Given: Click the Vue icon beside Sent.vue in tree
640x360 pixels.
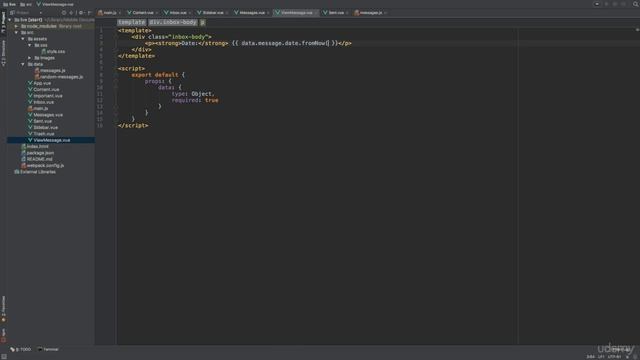Looking at the screenshot, I should click(30, 121).
